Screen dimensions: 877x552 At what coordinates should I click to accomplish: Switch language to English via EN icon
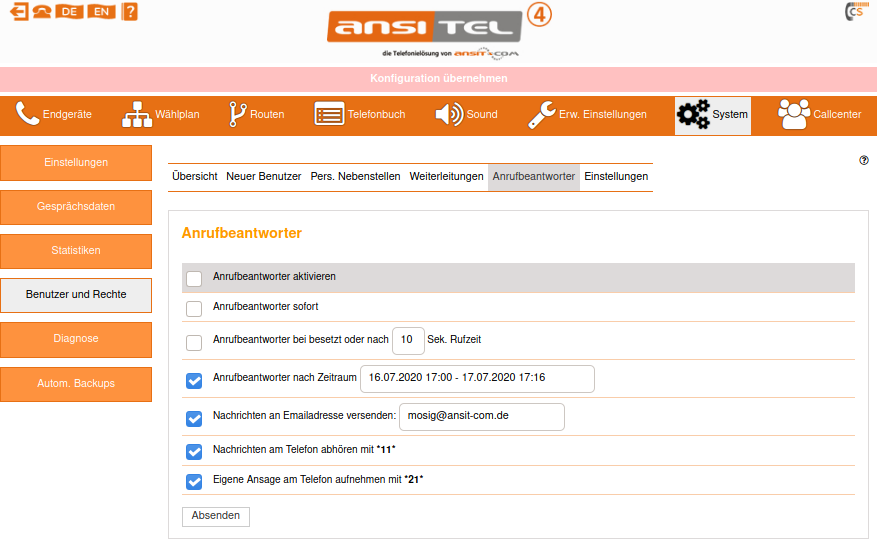(100, 12)
